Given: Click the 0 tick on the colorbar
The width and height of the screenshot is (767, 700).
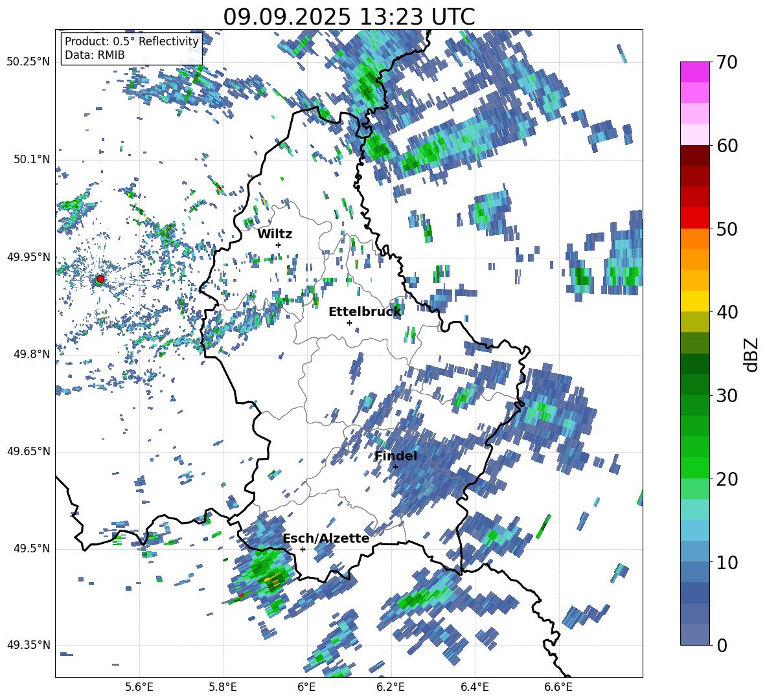Looking at the screenshot, I should [721, 646].
